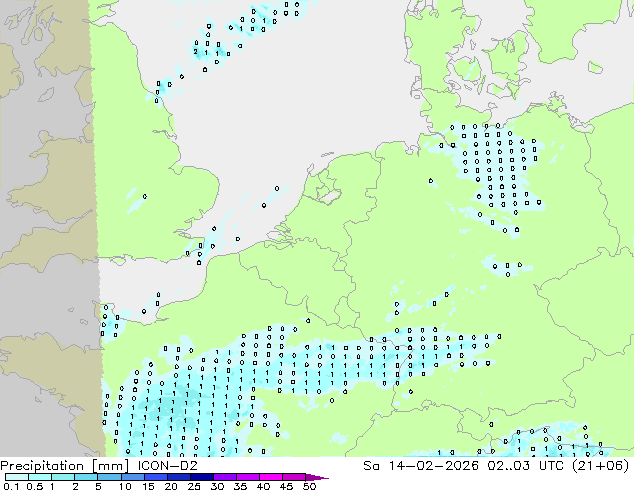Click the time range "02..03"
Screen dimensions: 634x490
coord(508,466)
